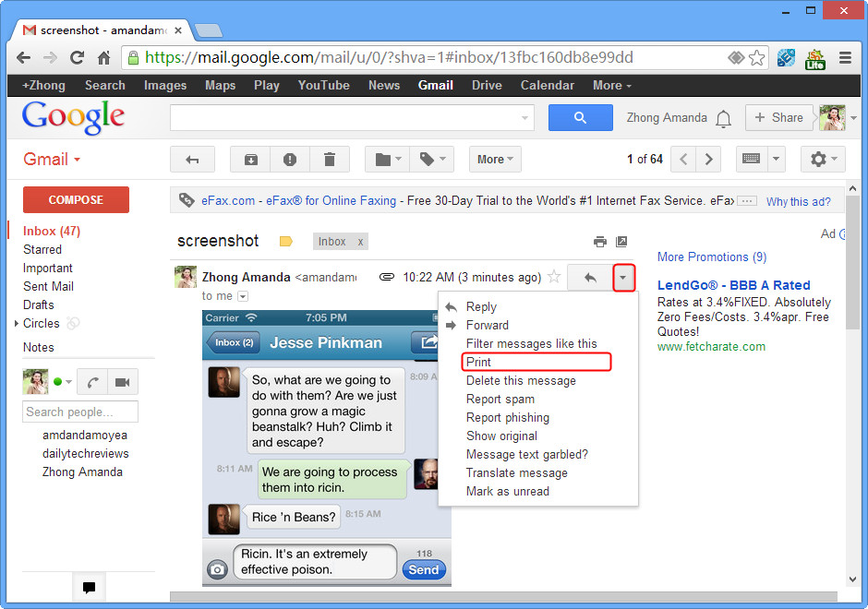The width and height of the screenshot is (868, 609).
Task: Print all using the printer icon
Action: pyautogui.click(x=600, y=242)
